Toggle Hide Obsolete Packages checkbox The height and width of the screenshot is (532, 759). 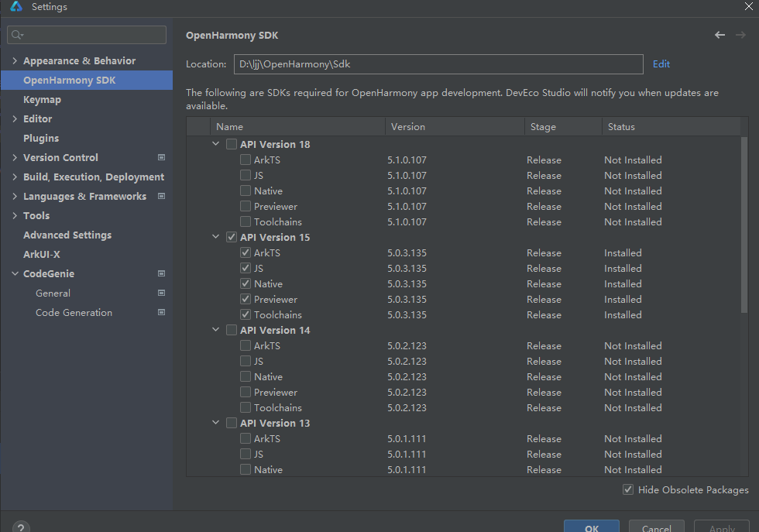(x=628, y=490)
